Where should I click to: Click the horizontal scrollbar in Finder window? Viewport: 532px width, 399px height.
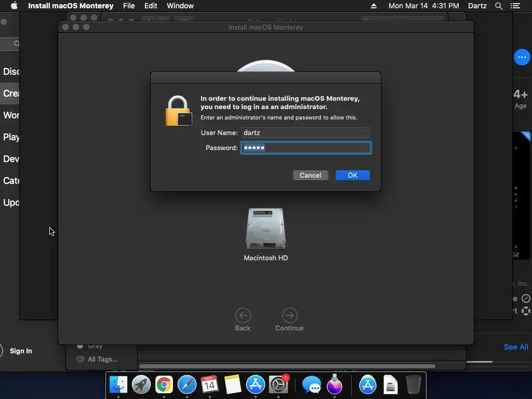click(x=287, y=366)
